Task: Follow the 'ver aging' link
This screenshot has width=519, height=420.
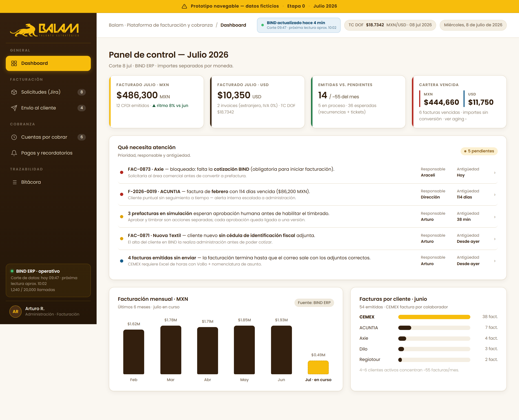Action: 455,119
